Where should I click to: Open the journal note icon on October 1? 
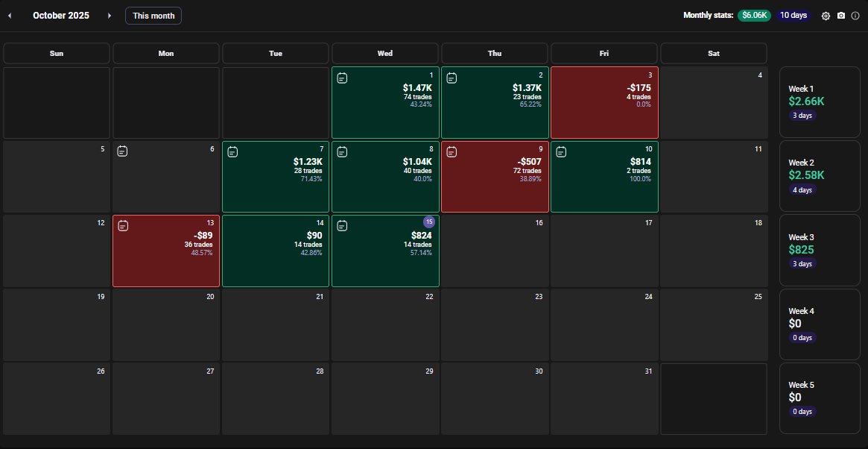pos(342,78)
